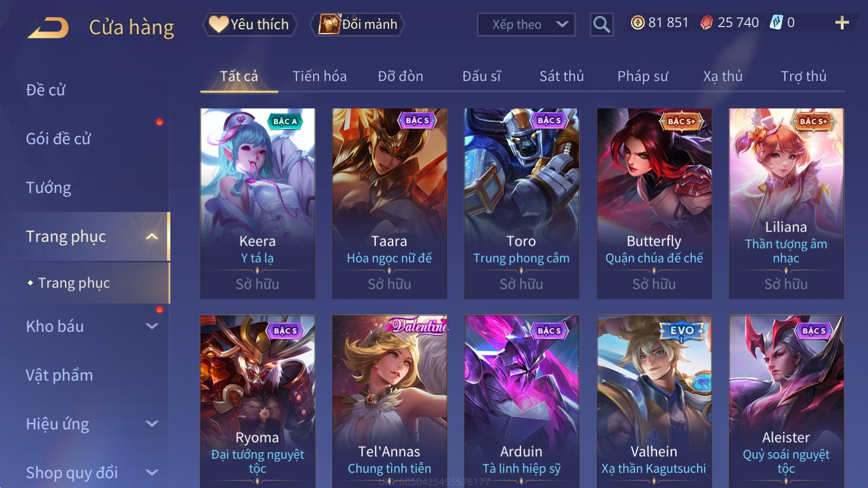Open the Xếp theo sort dropdown

[526, 24]
